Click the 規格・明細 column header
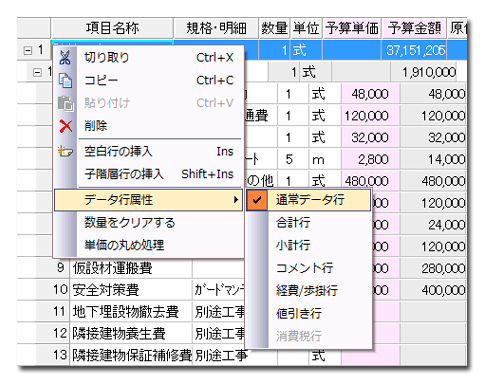Viewport: 484px width, 383px height. pyautogui.click(x=216, y=28)
